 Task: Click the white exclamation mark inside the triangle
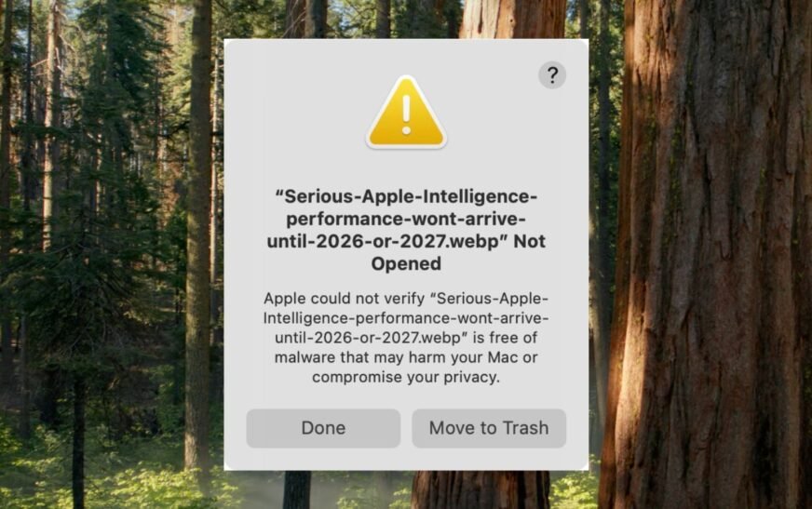click(x=407, y=114)
